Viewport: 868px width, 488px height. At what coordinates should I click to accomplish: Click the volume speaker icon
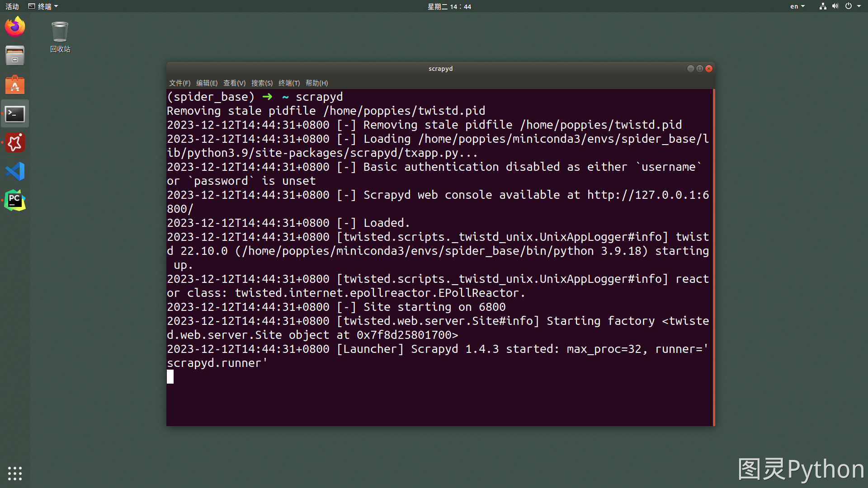pyautogui.click(x=835, y=6)
